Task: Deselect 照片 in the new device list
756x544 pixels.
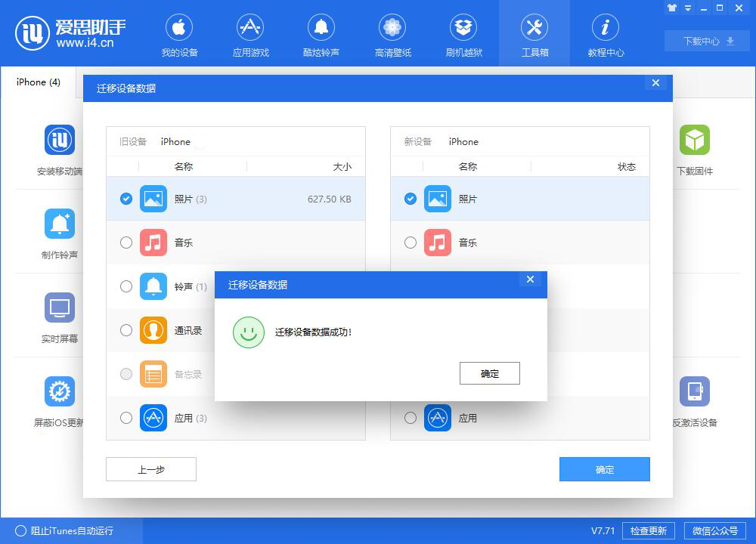Action: point(411,199)
